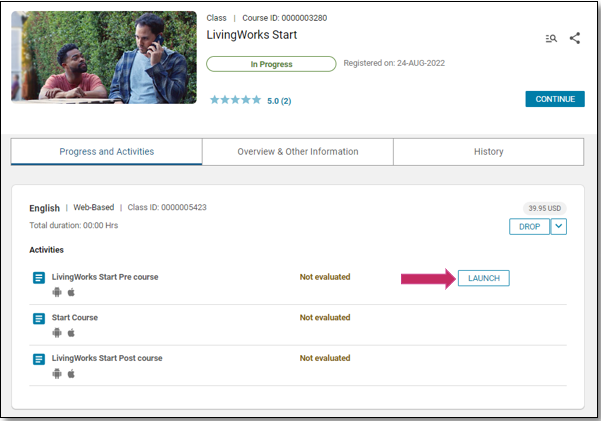Screen dimensions: 601x421
Task: Open the dropdown arrow beside DROP
Action: click(559, 227)
